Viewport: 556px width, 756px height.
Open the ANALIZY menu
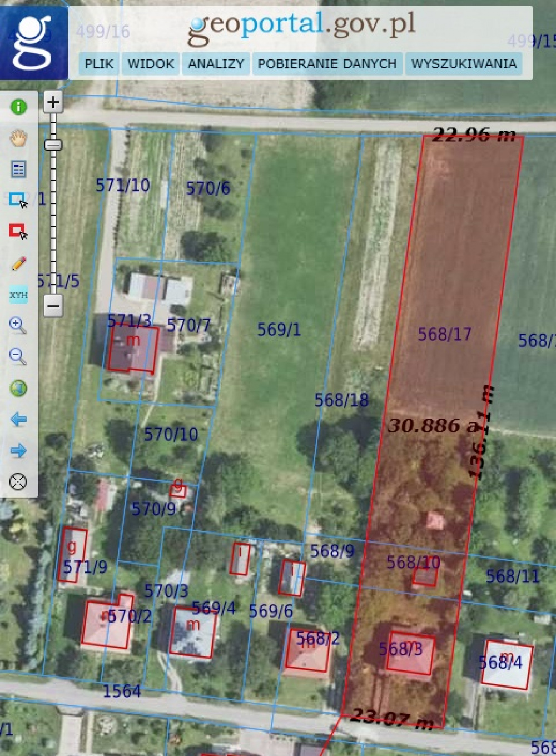tap(216, 64)
